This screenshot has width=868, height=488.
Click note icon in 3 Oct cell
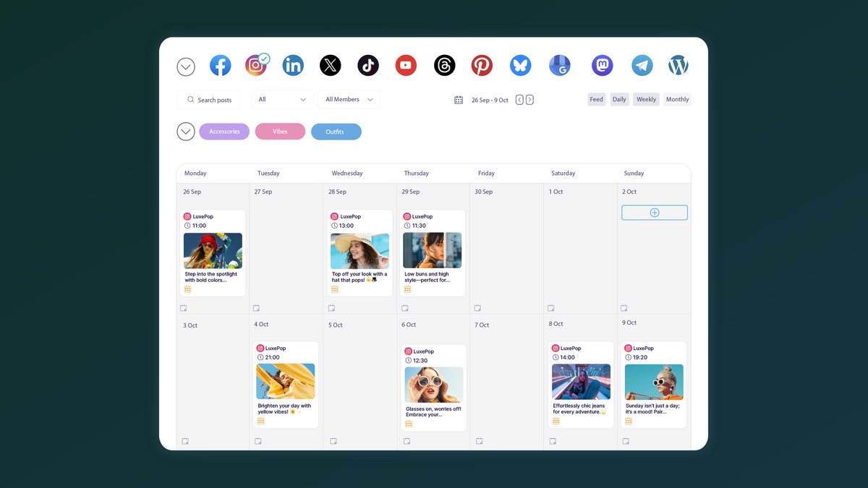pyautogui.click(x=185, y=441)
